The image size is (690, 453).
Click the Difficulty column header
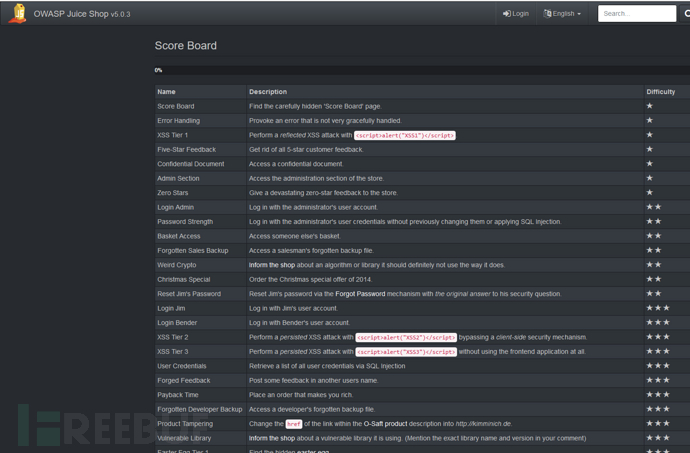click(x=661, y=92)
